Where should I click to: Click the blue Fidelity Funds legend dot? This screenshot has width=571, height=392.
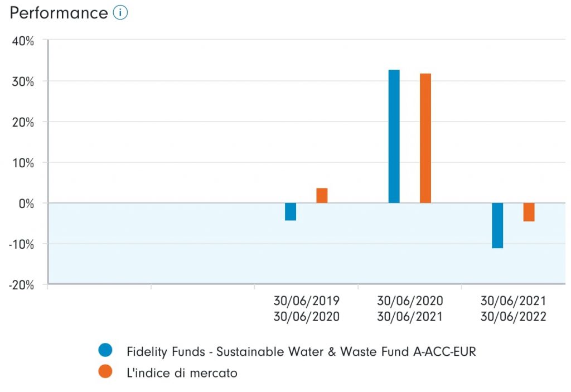(105, 351)
